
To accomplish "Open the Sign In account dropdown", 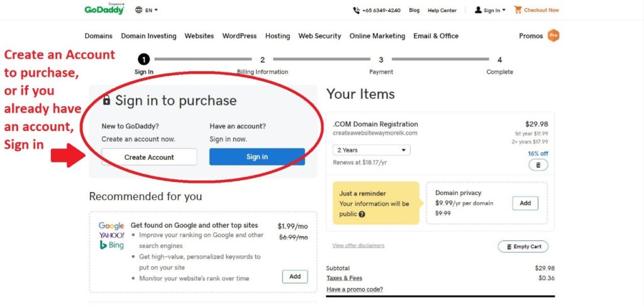I will pos(490,10).
